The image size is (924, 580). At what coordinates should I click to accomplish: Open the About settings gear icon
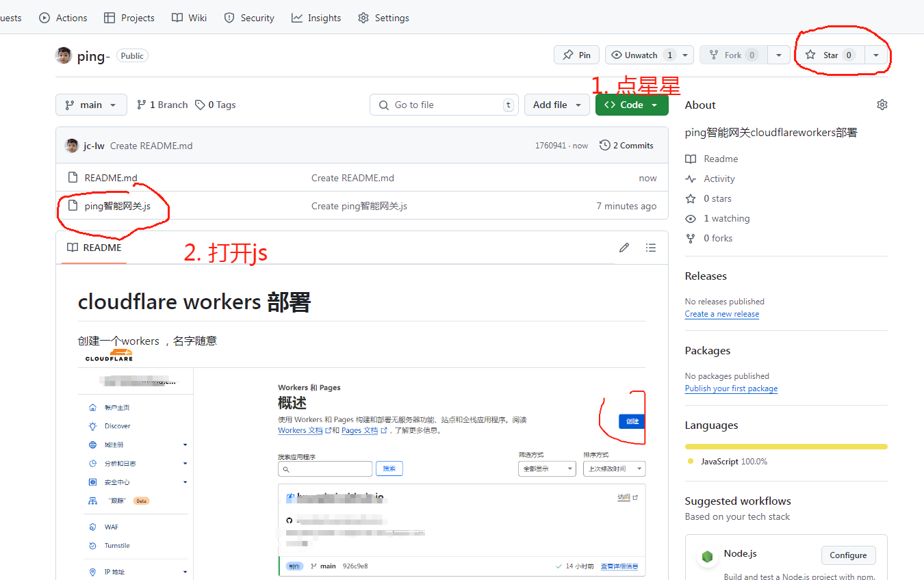click(882, 105)
